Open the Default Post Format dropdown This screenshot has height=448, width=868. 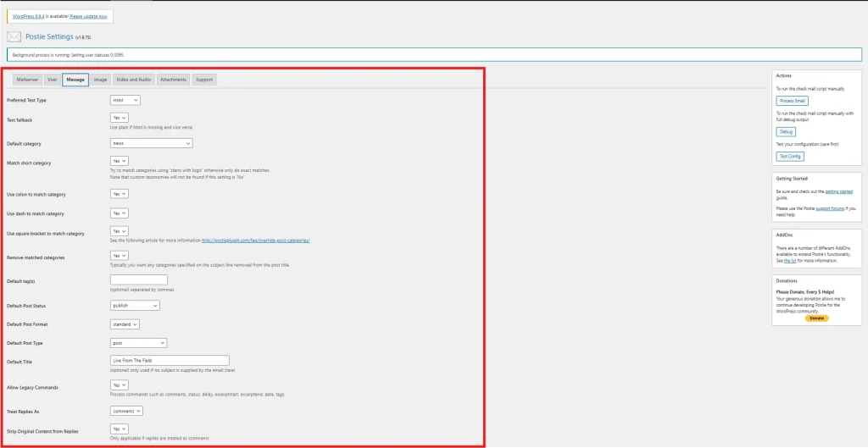click(125, 324)
